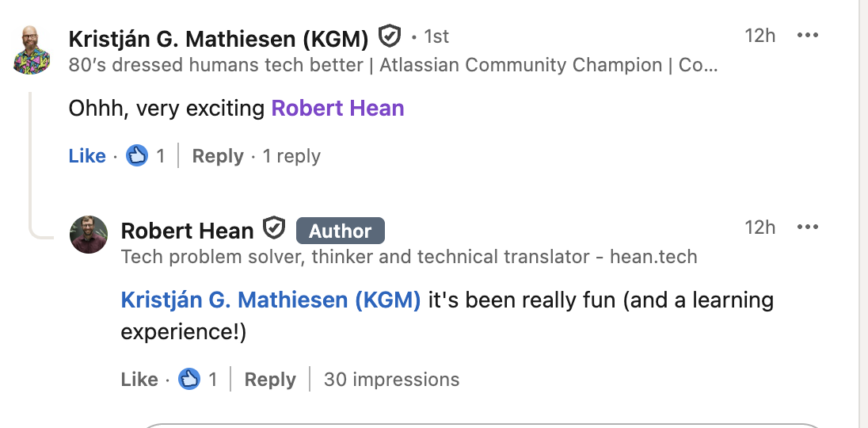Open Robert Hean's profile photo
The height and width of the screenshot is (428, 868).
pos(89,235)
